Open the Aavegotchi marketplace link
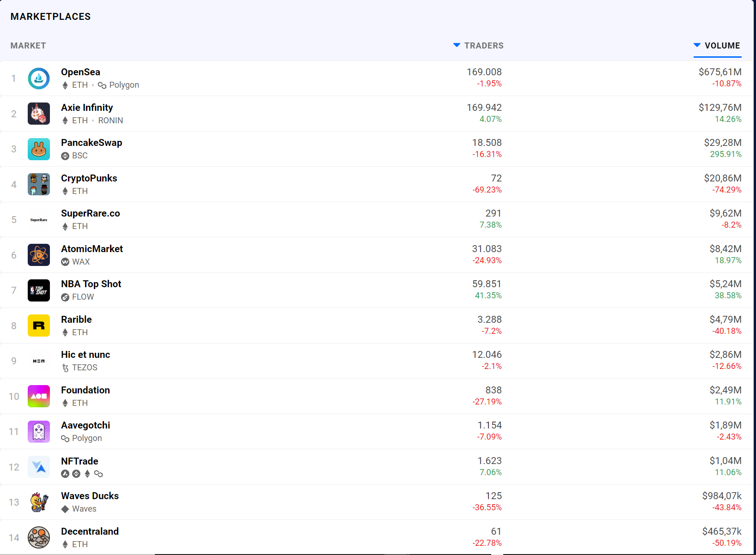 point(85,425)
